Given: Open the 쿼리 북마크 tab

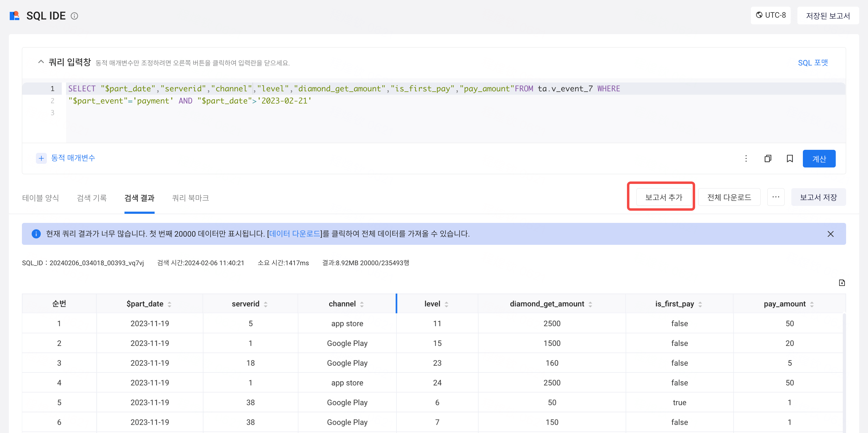Looking at the screenshot, I should (x=191, y=198).
